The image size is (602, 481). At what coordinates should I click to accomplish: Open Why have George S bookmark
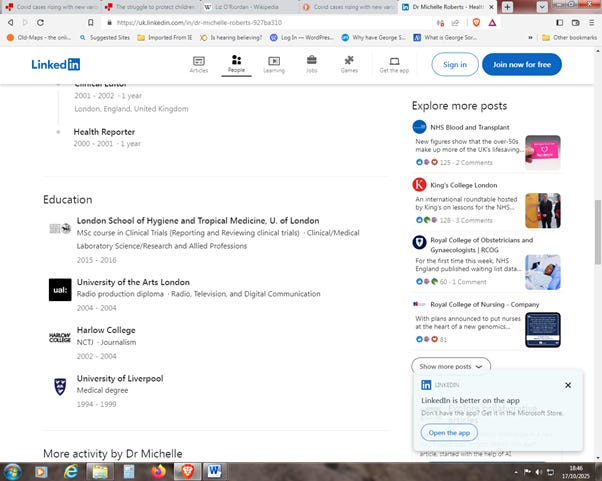(x=374, y=38)
